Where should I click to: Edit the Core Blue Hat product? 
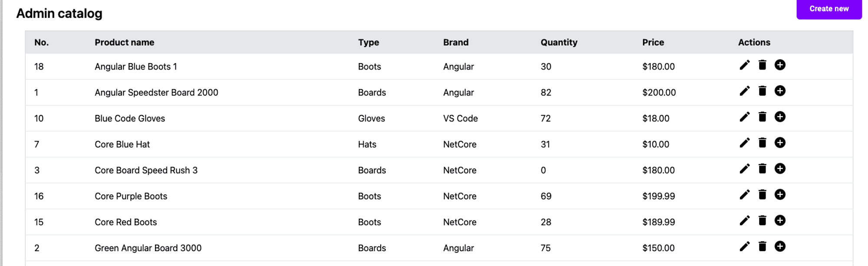(x=745, y=143)
